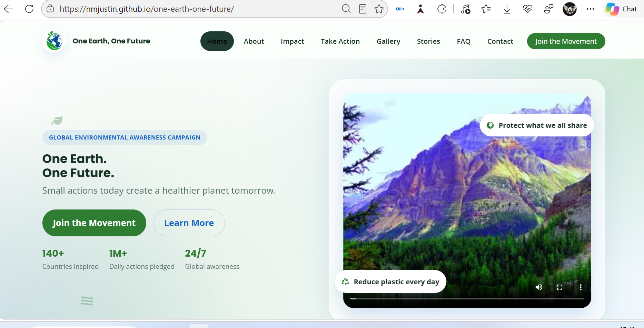Open the Gallery nav link
The height and width of the screenshot is (328, 644).
(388, 41)
